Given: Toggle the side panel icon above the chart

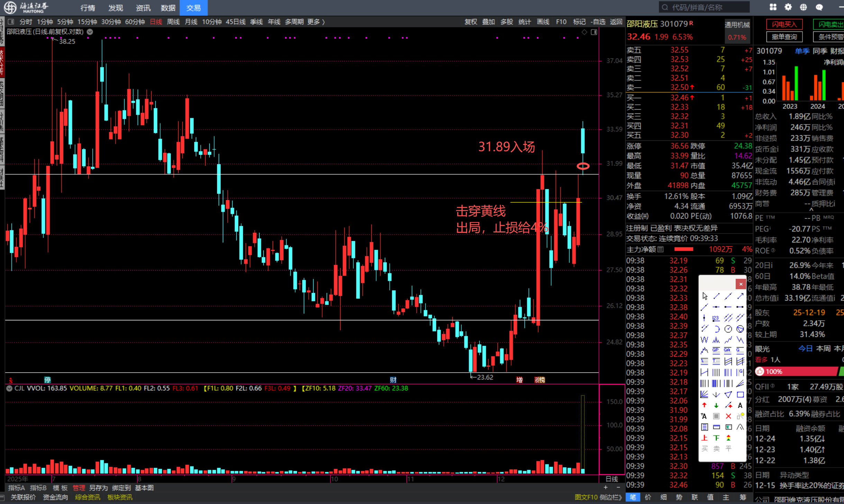Looking at the screenshot, I should pos(594,32).
